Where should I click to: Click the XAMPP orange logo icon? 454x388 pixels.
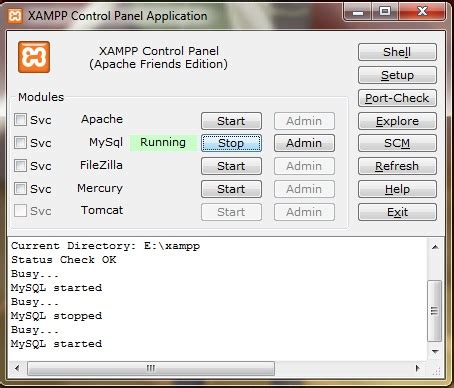pyautogui.click(x=34, y=57)
